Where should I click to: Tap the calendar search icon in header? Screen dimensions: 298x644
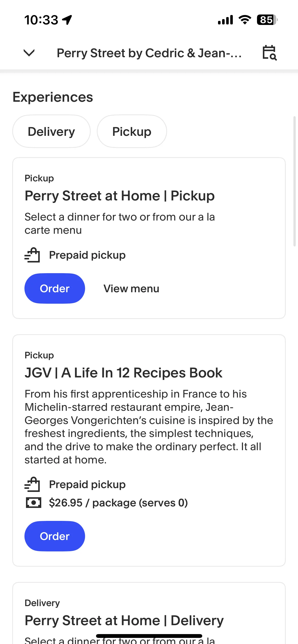[x=269, y=53]
